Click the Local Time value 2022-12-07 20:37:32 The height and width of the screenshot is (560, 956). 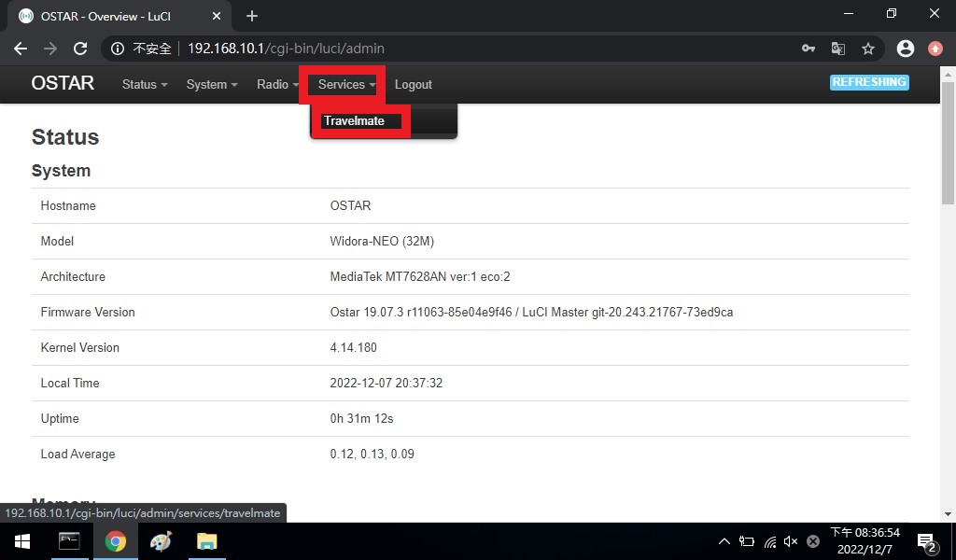click(387, 383)
